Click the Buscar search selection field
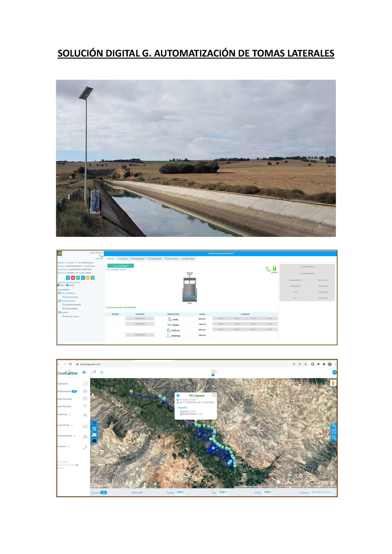This screenshot has width=392, height=554. point(321,492)
